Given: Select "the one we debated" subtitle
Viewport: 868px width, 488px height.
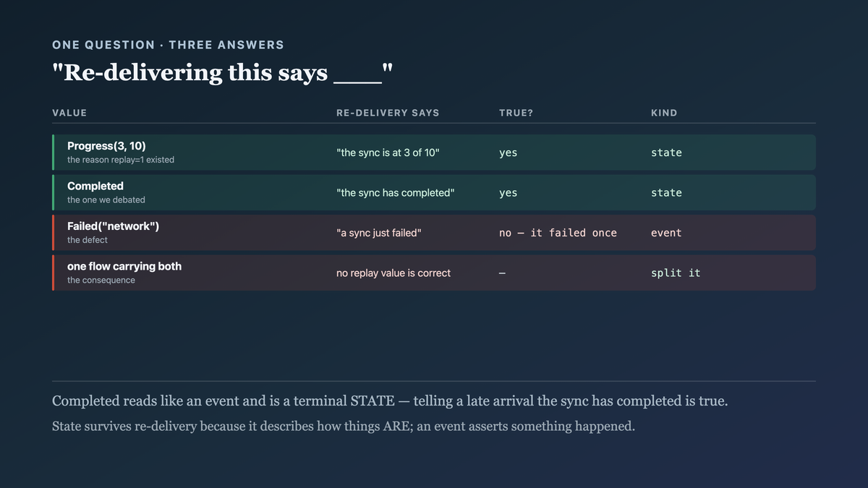Looking at the screenshot, I should point(106,200).
